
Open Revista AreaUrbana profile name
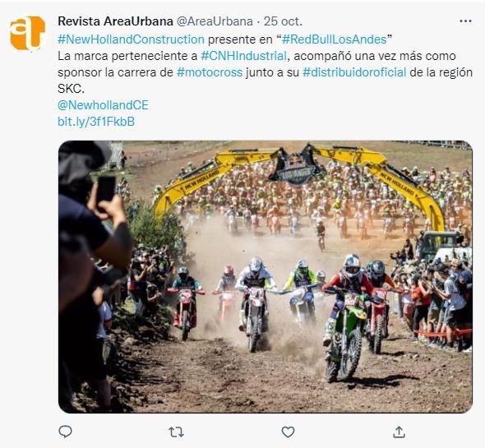pyautogui.click(x=115, y=21)
